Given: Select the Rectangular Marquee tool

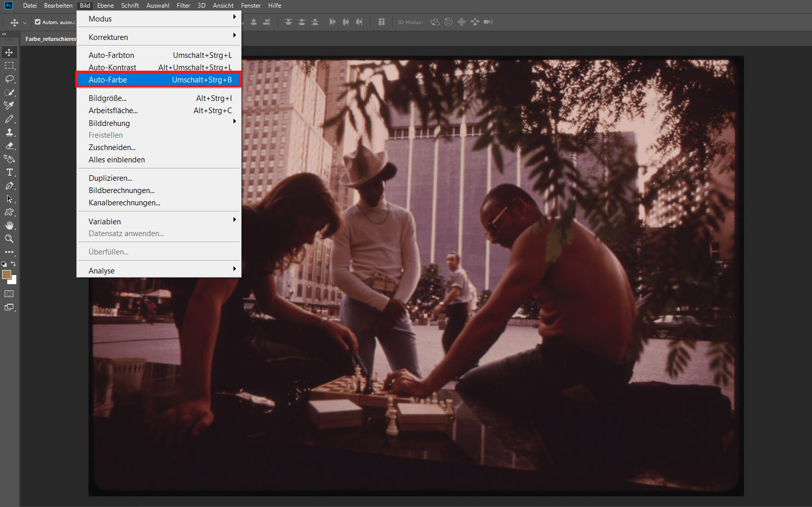Looking at the screenshot, I should [x=9, y=66].
